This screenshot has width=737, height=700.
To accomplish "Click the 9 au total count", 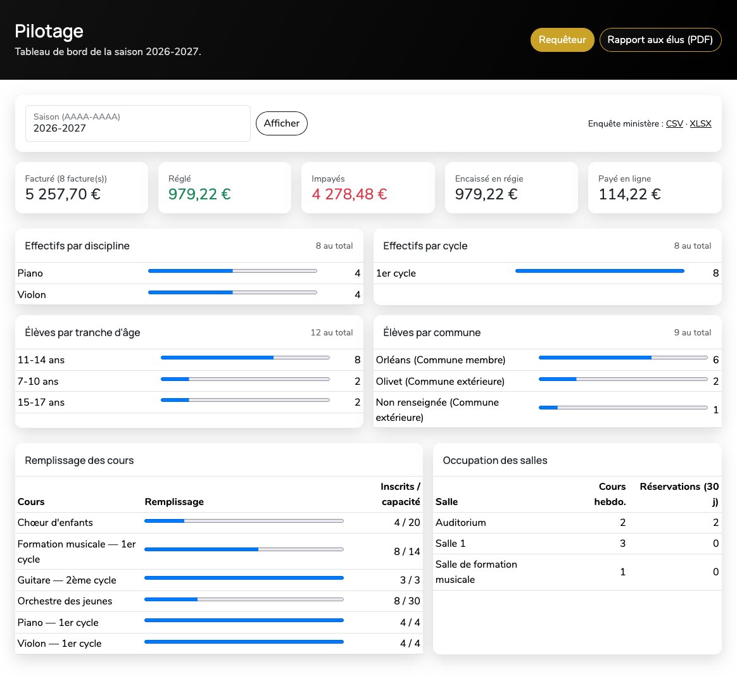I will click(692, 333).
